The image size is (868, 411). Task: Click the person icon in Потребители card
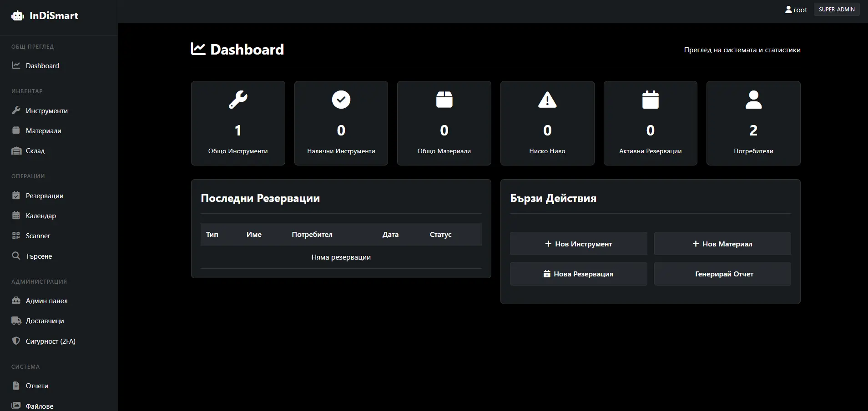pyautogui.click(x=754, y=100)
